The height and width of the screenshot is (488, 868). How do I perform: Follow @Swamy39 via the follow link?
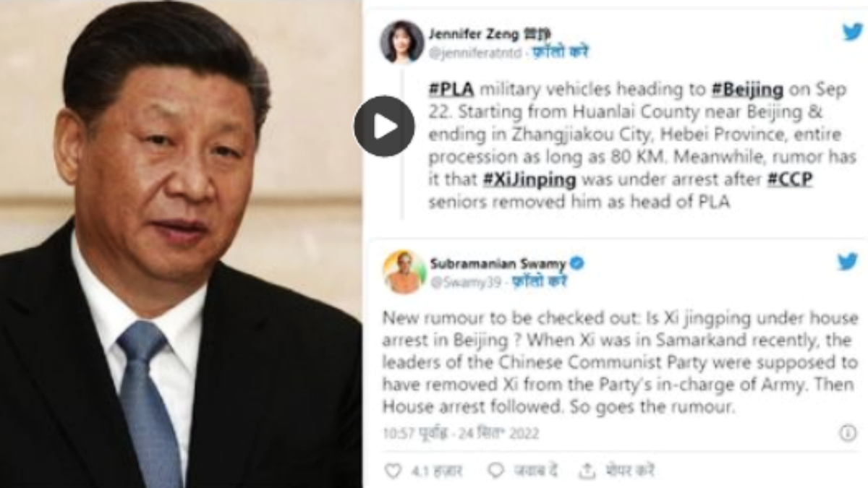point(540,283)
